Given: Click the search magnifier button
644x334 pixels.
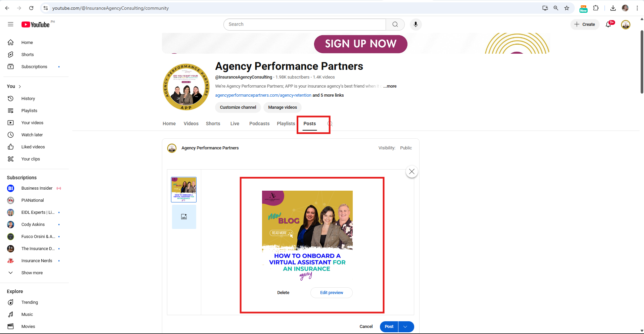Looking at the screenshot, I should click(395, 24).
